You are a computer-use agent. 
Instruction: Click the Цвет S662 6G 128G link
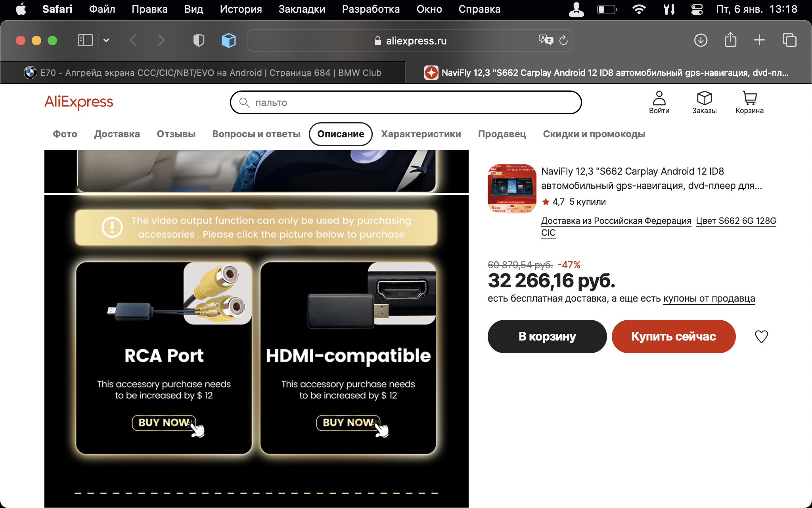(736, 221)
